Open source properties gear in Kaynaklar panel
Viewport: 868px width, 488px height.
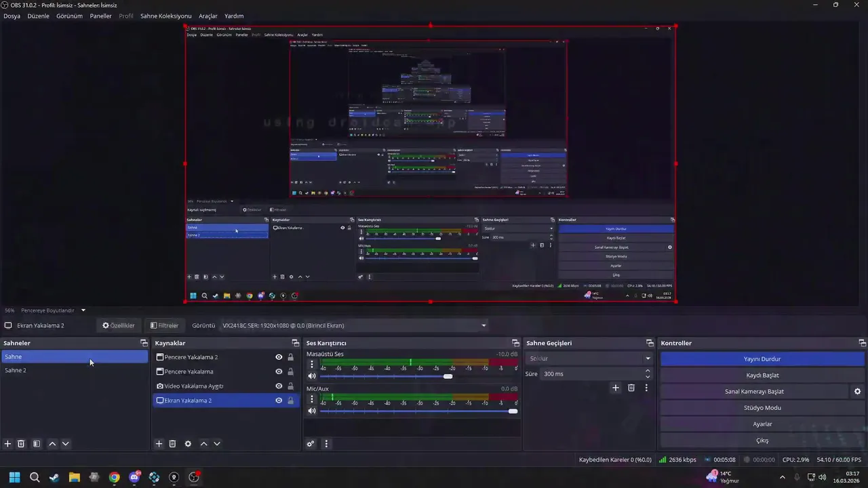188,444
